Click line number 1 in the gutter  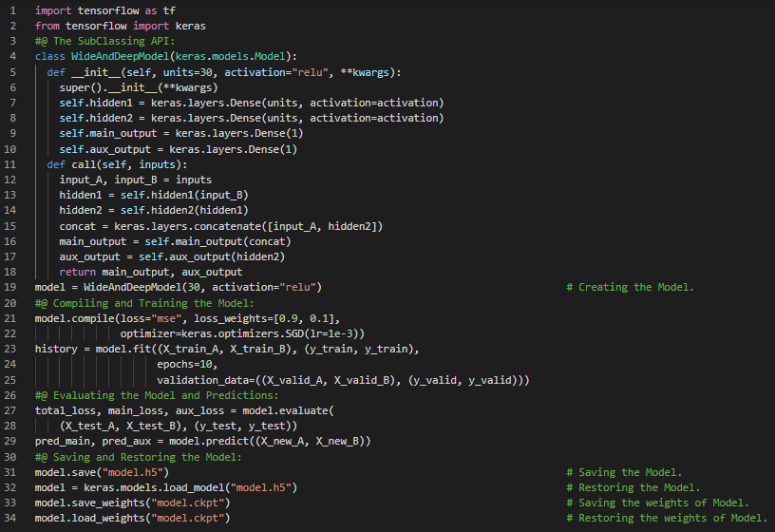point(14,11)
